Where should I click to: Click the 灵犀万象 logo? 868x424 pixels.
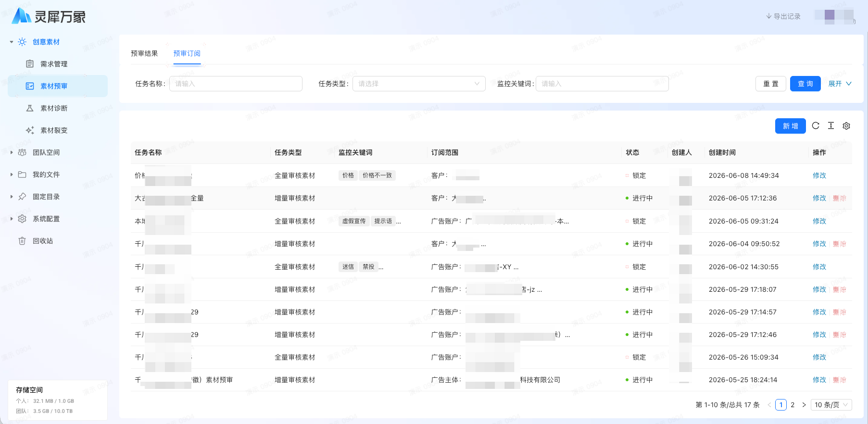pyautogui.click(x=49, y=16)
